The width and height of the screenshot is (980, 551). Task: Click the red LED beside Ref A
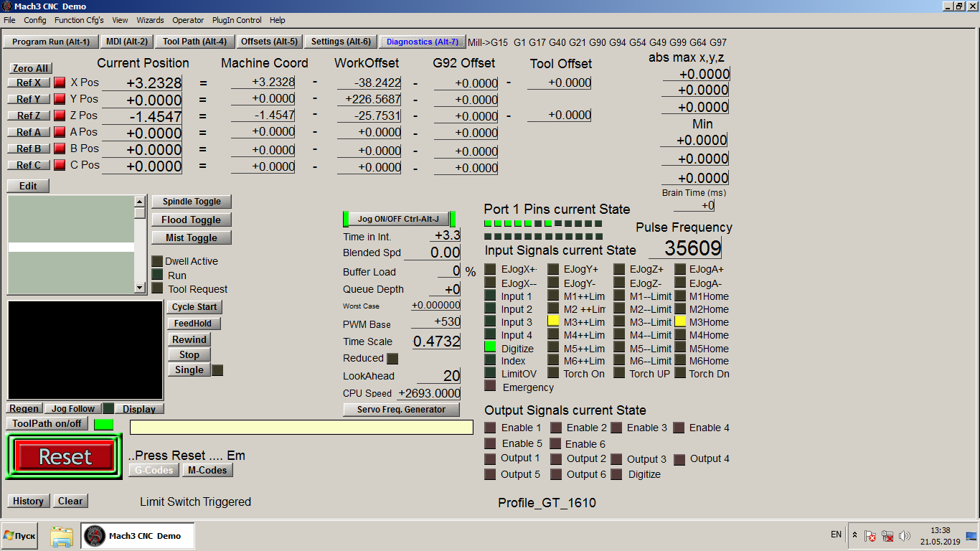(60, 132)
